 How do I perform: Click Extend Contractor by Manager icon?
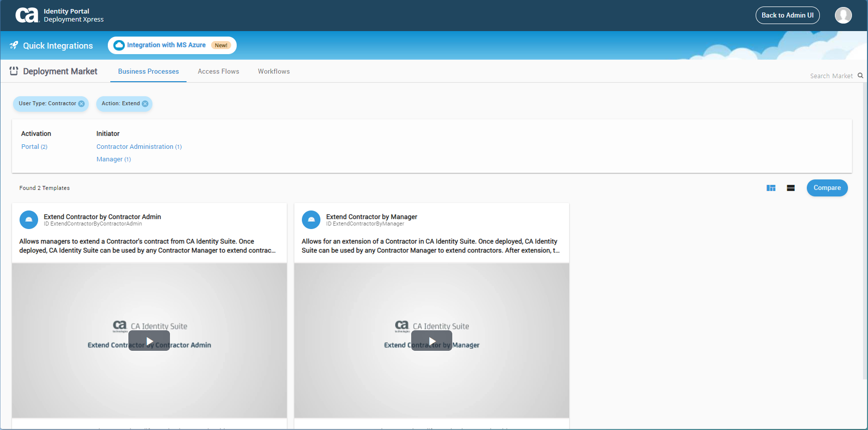[x=311, y=220]
